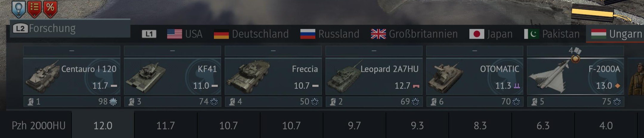Viewport: 644px width, 138px height.
Task: Select the Japan nation tab
Action: coord(491,34)
